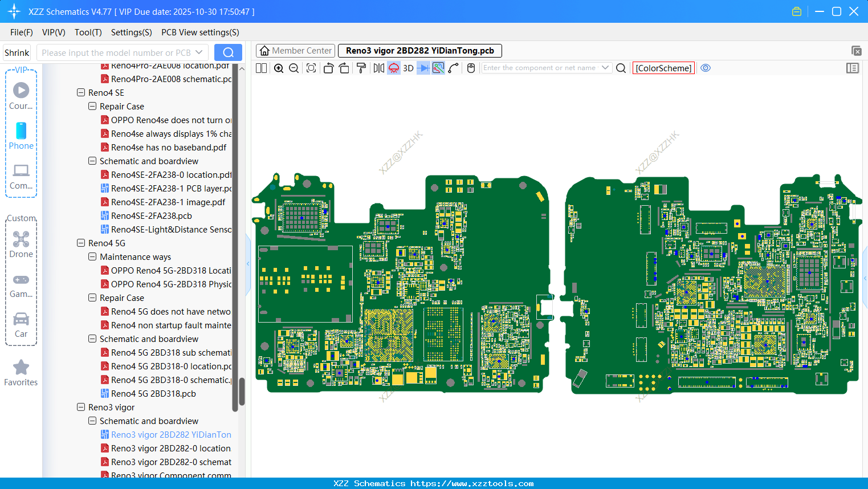Click the mirror flip board icon
Viewport: 868px width, 489px height.
378,68
